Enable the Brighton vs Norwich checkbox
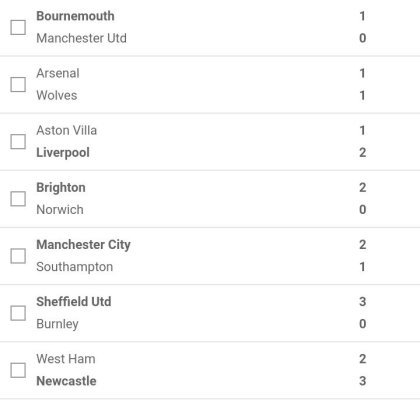 [x=18, y=199]
